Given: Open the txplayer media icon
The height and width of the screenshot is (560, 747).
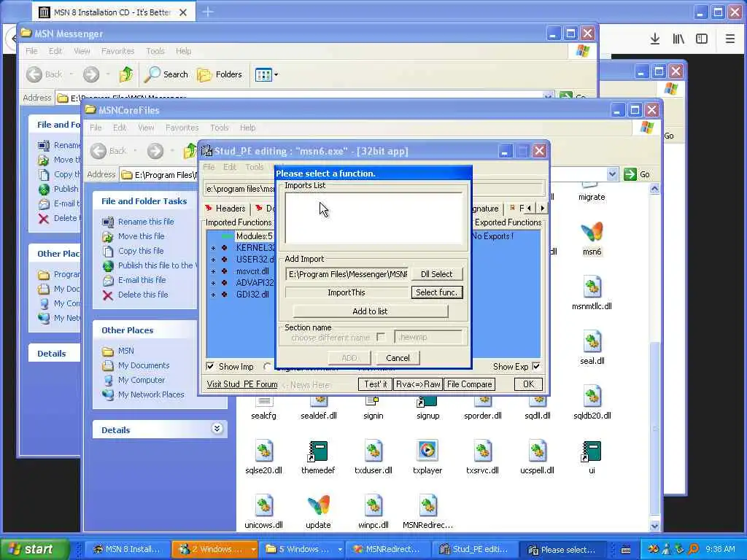Looking at the screenshot, I should coord(427,451).
